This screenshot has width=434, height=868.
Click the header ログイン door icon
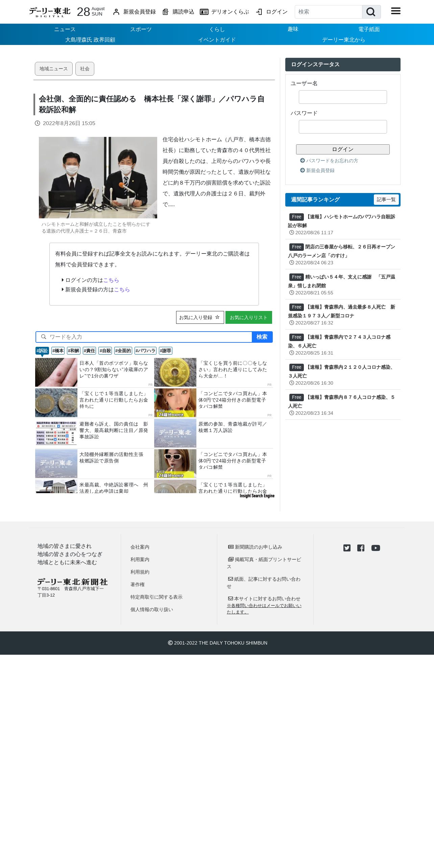tap(259, 12)
